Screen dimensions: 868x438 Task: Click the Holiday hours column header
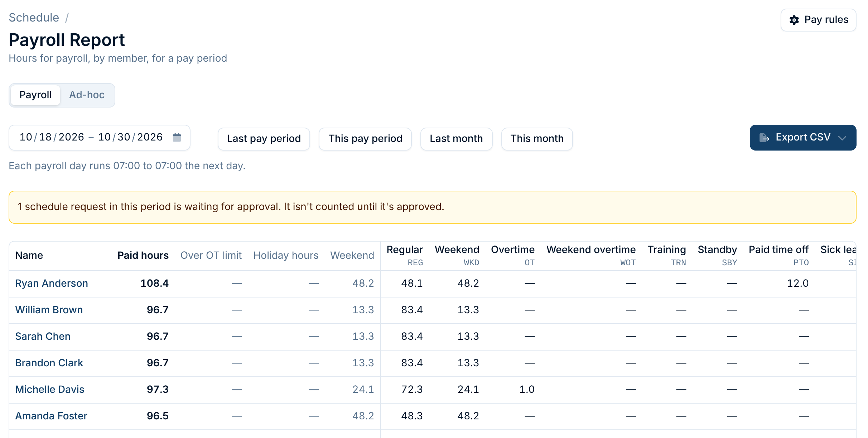coord(286,256)
